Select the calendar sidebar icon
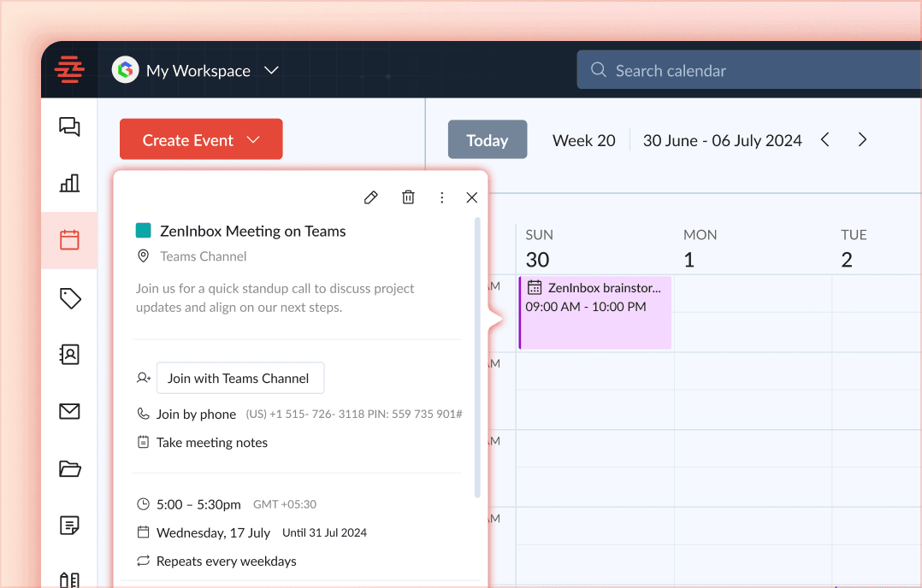The width and height of the screenshot is (922, 588). [x=69, y=239]
